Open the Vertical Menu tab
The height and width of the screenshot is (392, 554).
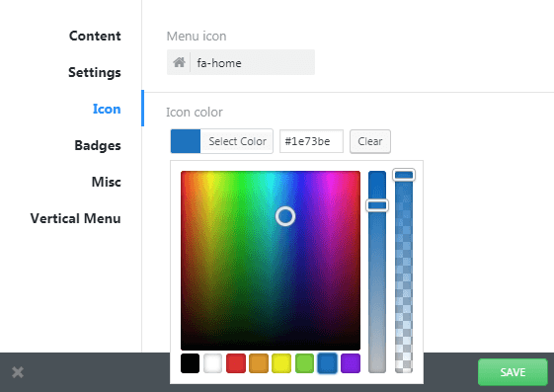click(x=75, y=218)
